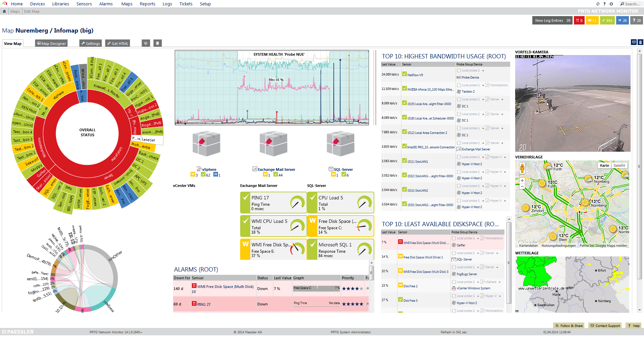Switch traffic map back to Karte view
644x341 pixels.
click(x=604, y=165)
